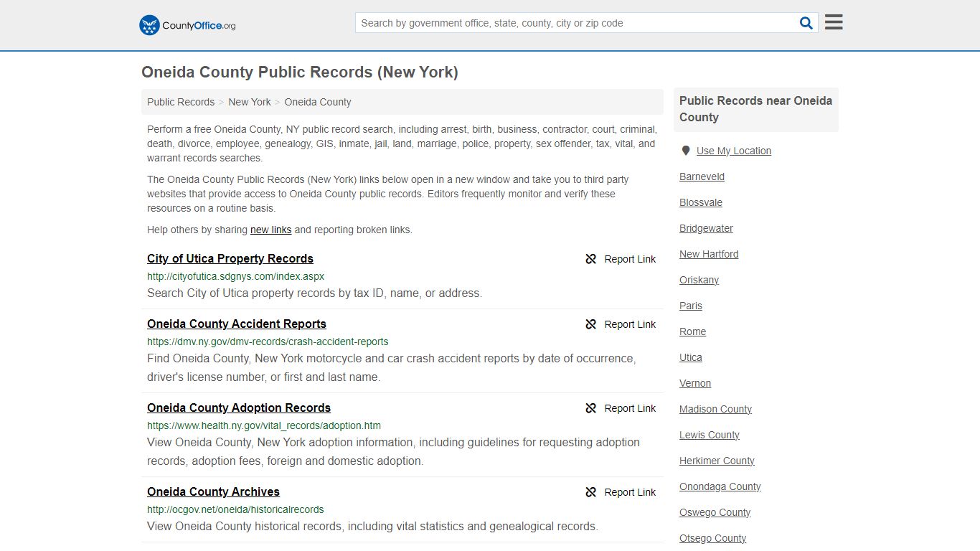Open Oneida County Archives link
Viewport: 980px width, 551px height.
tap(213, 491)
